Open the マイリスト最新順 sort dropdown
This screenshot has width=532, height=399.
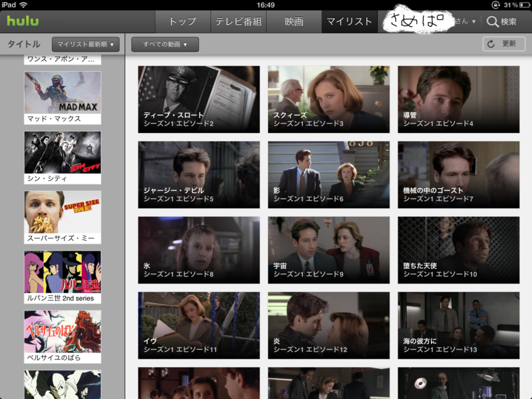(x=86, y=45)
